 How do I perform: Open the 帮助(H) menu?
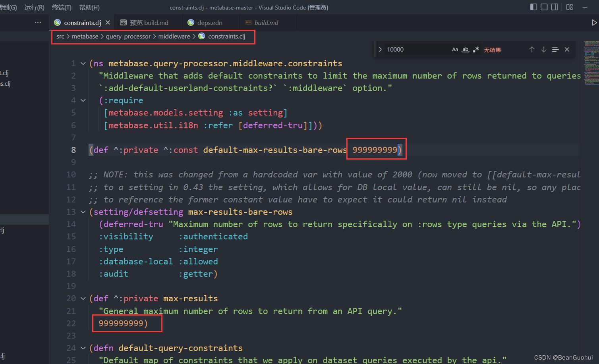[x=89, y=7]
